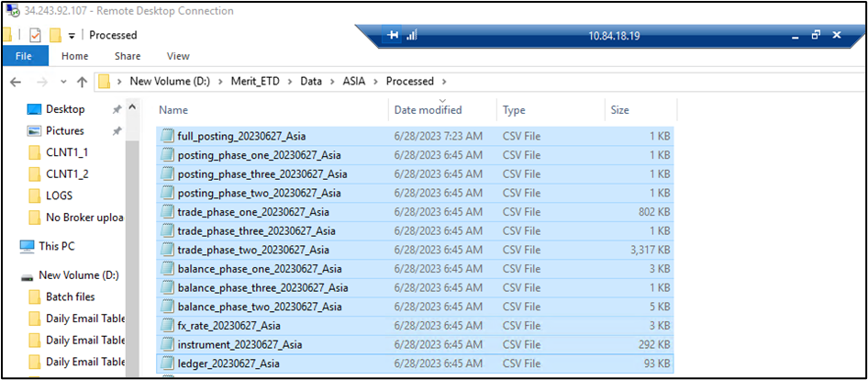
Task: Expand the recent locations dropdown arrow
Action: (63, 82)
